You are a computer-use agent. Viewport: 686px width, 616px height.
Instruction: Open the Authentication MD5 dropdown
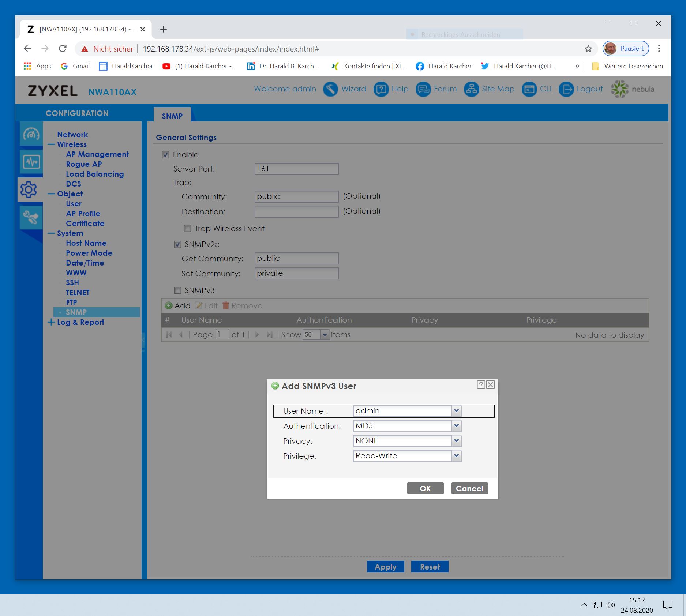456,426
